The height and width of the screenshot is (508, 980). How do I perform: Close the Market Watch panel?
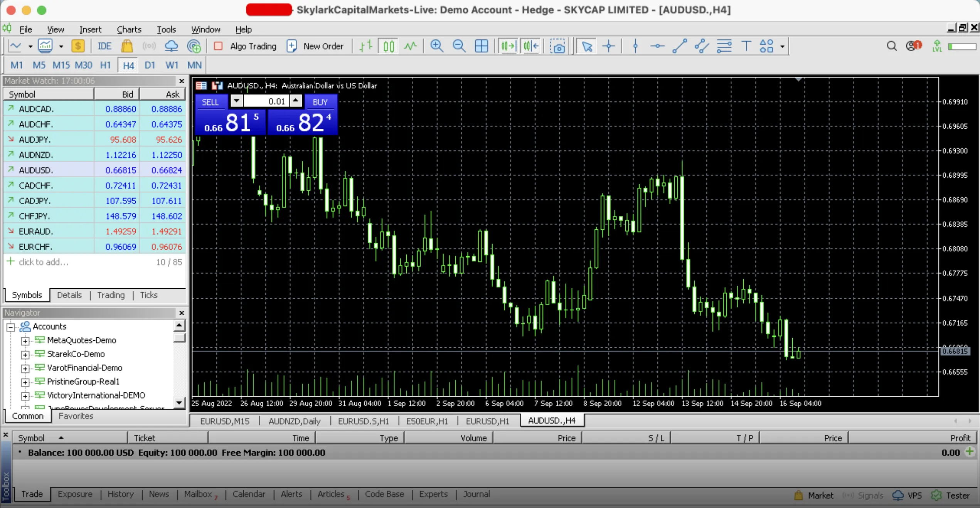(x=182, y=81)
